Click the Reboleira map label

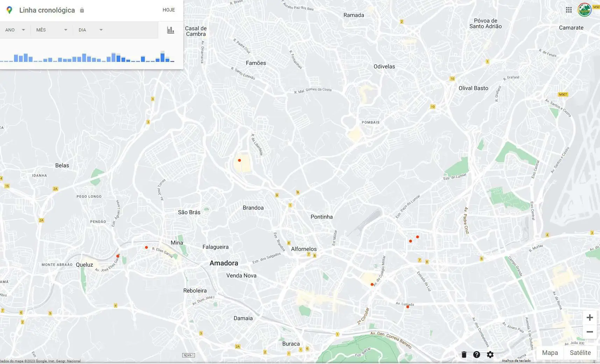pyautogui.click(x=195, y=291)
